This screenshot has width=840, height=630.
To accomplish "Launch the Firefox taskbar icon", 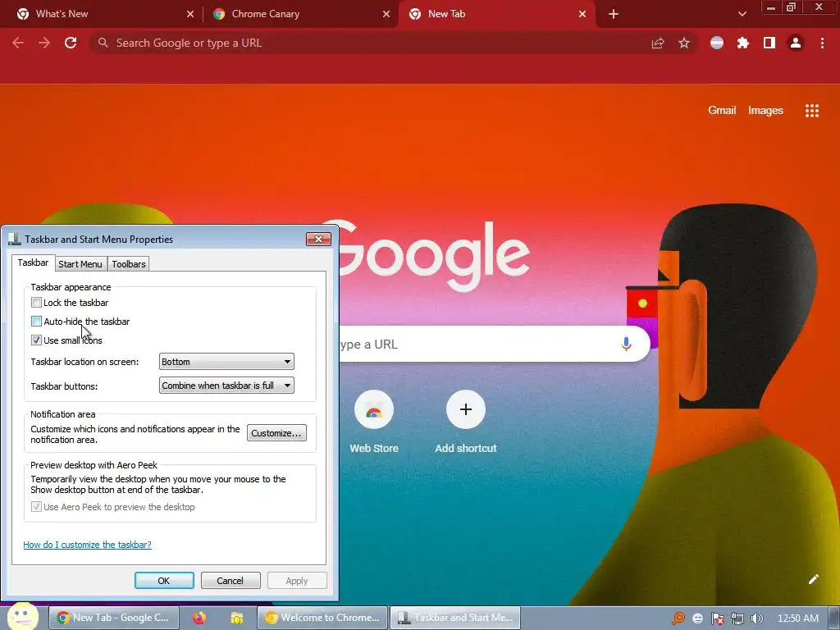I will click(x=199, y=618).
